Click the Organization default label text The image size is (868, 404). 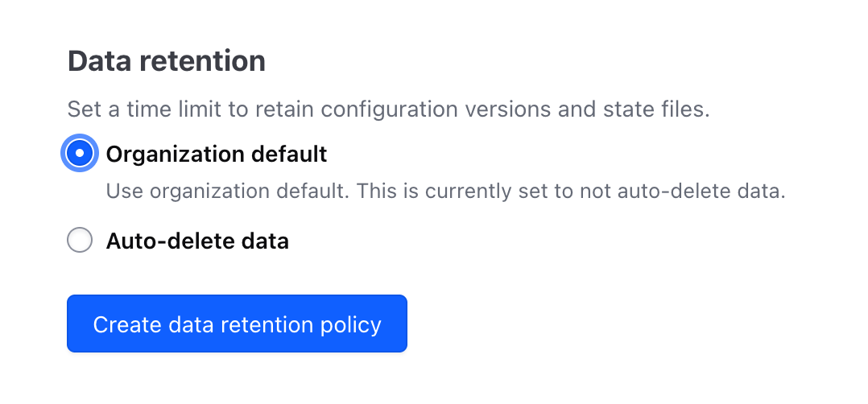[x=217, y=154]
